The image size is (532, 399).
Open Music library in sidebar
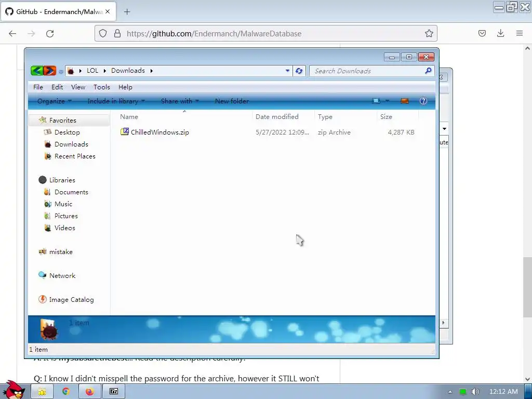tap(63, 204)
